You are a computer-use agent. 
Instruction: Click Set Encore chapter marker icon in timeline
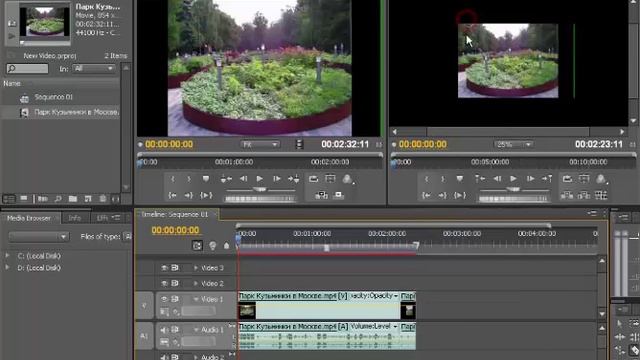pos(213,245)
